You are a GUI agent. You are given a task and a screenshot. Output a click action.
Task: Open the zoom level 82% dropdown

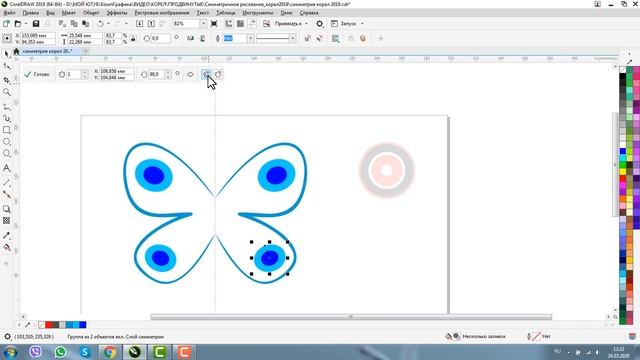coord(203,24)
